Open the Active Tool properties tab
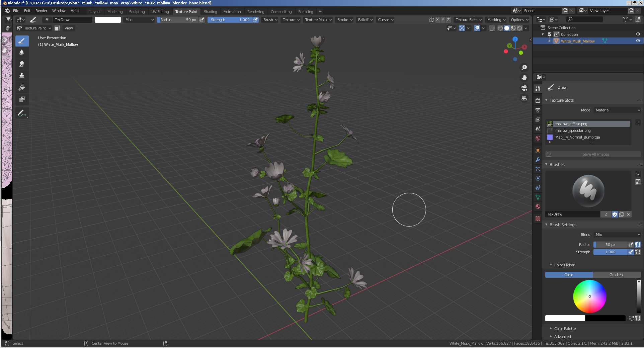The height and width of the screenshot is (348, 644). [x=538, y=89]
